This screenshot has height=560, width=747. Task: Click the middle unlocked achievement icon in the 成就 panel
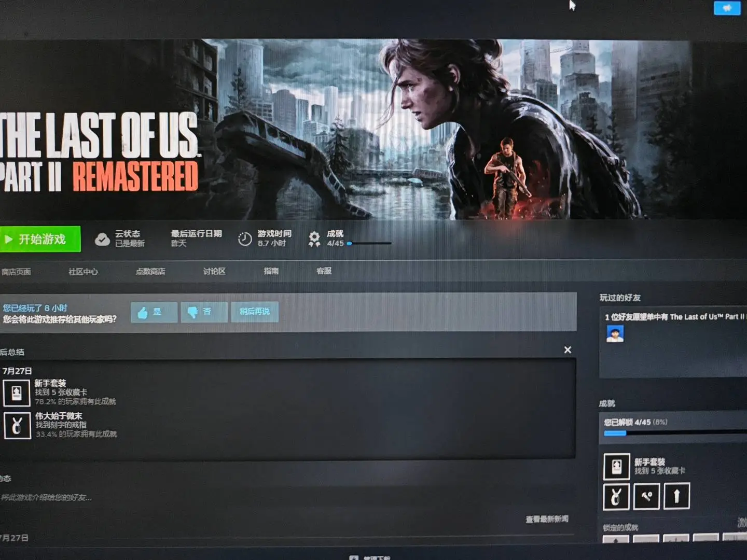coord(646,496)
